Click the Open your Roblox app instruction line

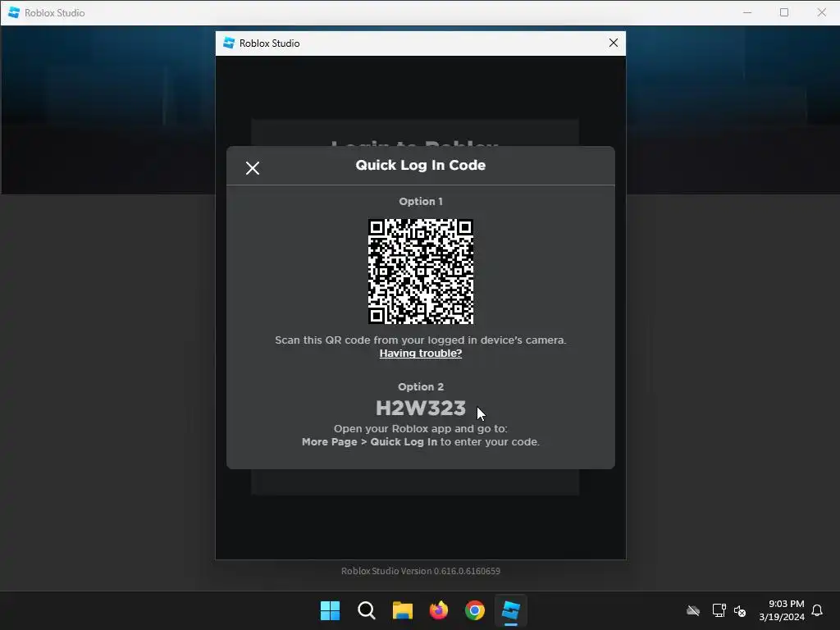(421, 428)
